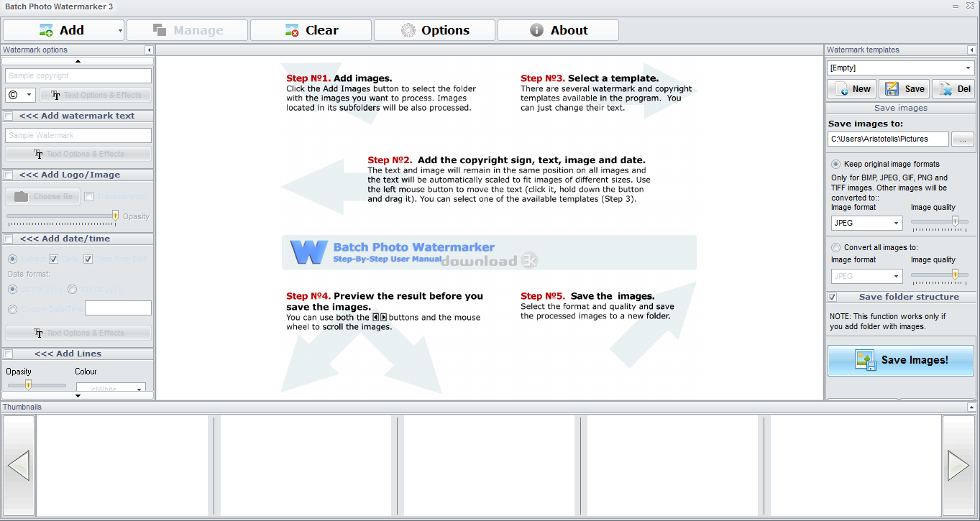Click the lower Image quality slider
This screenshot has width=980, height=521.
click(939, 275)
